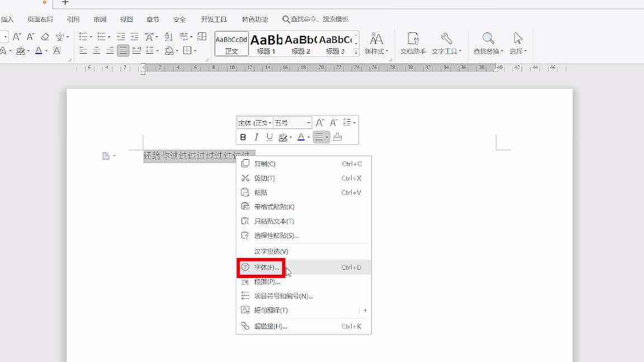The height and width of the screenshot is (362, 644).
Task: Click the decrease indent icon
Action: 121,36
